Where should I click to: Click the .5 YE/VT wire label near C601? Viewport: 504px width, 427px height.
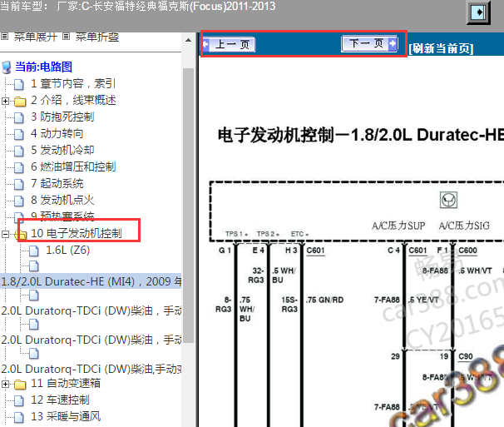423,300
